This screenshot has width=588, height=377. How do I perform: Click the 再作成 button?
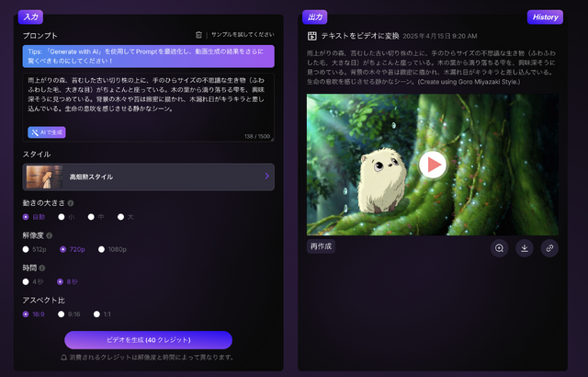(x=322, y=246)
